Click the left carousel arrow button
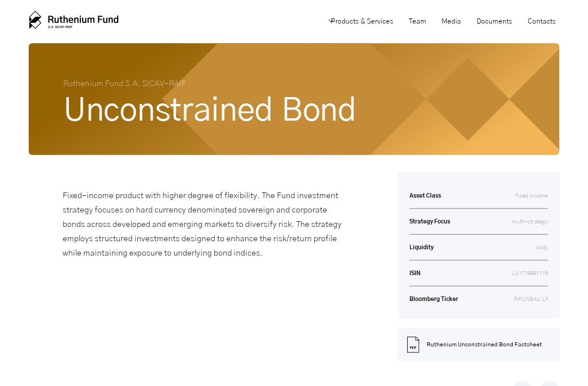This screenshot has width=588, height=386. tap(523, 384)
